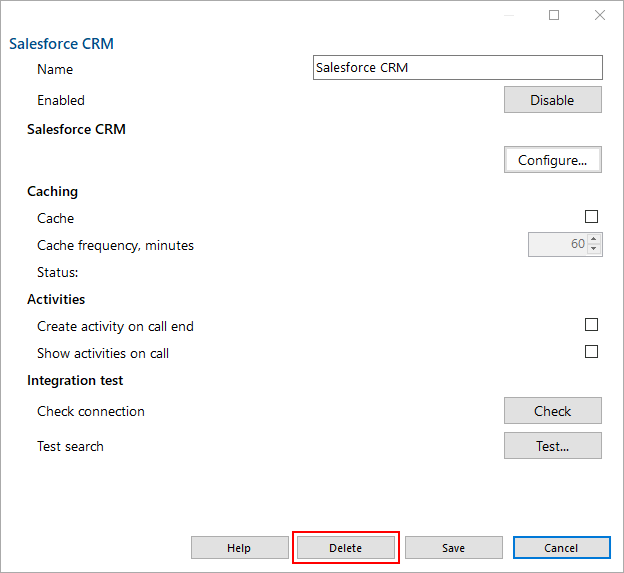
Task: Open Help for this dialog
Action: point(240,548)
